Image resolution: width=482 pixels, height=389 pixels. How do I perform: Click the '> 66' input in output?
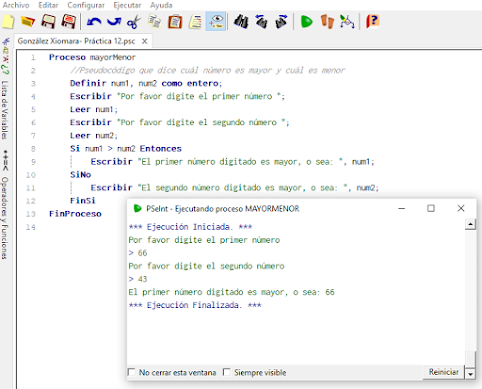coord(138,253)
